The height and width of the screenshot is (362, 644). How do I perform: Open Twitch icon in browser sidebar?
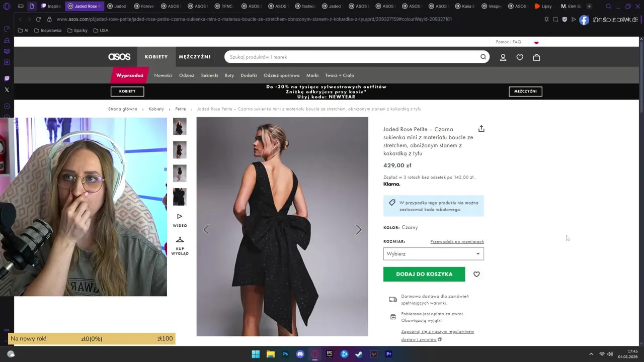(x=7, y=78)
